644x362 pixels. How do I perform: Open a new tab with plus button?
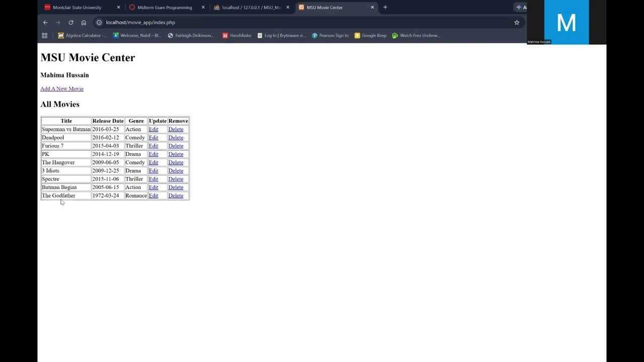tap(385, 8)
